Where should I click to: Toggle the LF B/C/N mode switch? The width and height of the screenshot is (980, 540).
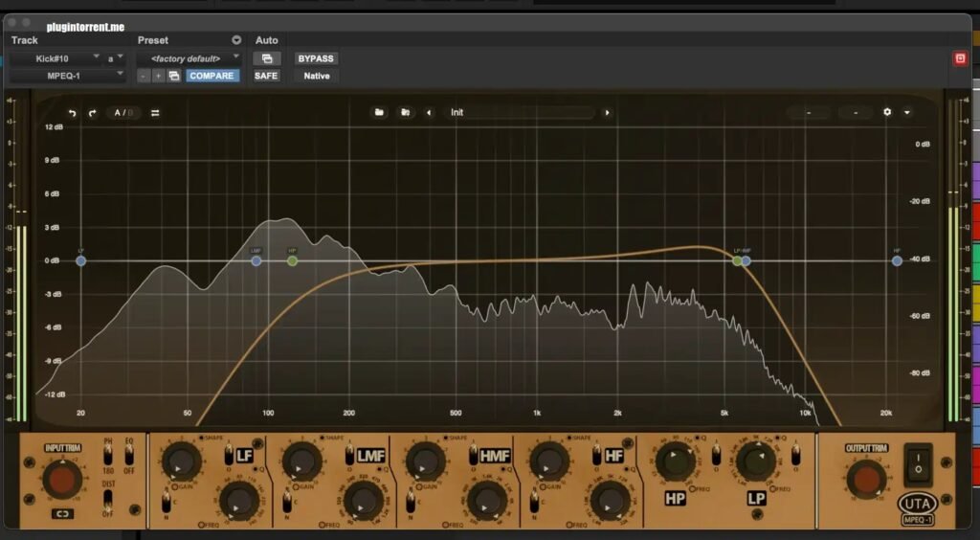[167, 502]
